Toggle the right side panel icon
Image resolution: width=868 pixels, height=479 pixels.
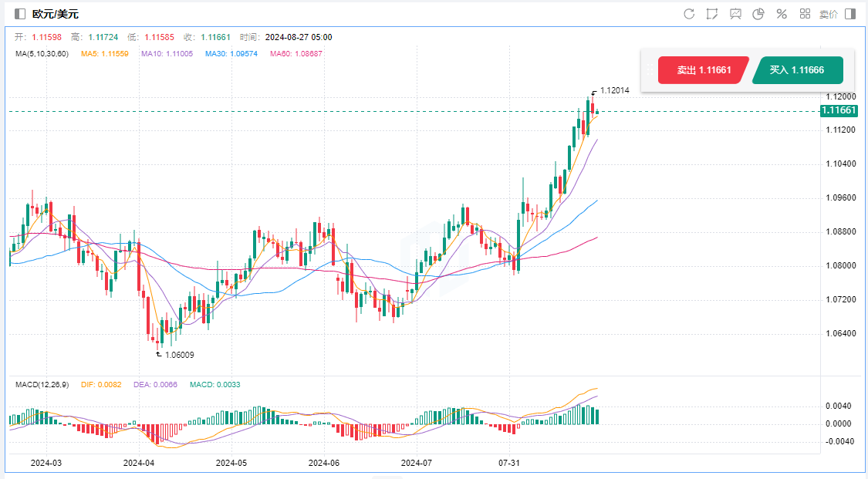pyautogui.click(x=850, y=14)
